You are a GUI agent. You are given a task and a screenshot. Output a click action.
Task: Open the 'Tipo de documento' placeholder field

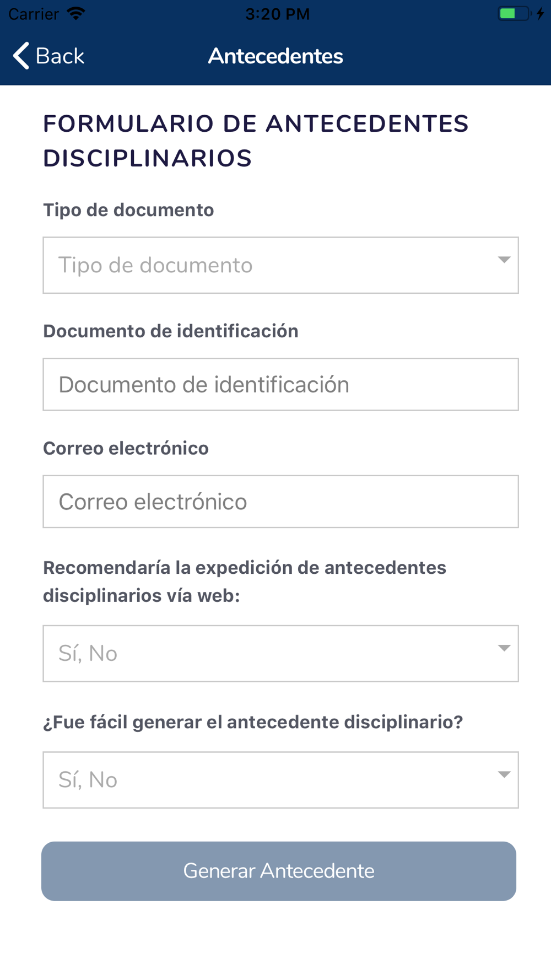click(x=270, y=266)
